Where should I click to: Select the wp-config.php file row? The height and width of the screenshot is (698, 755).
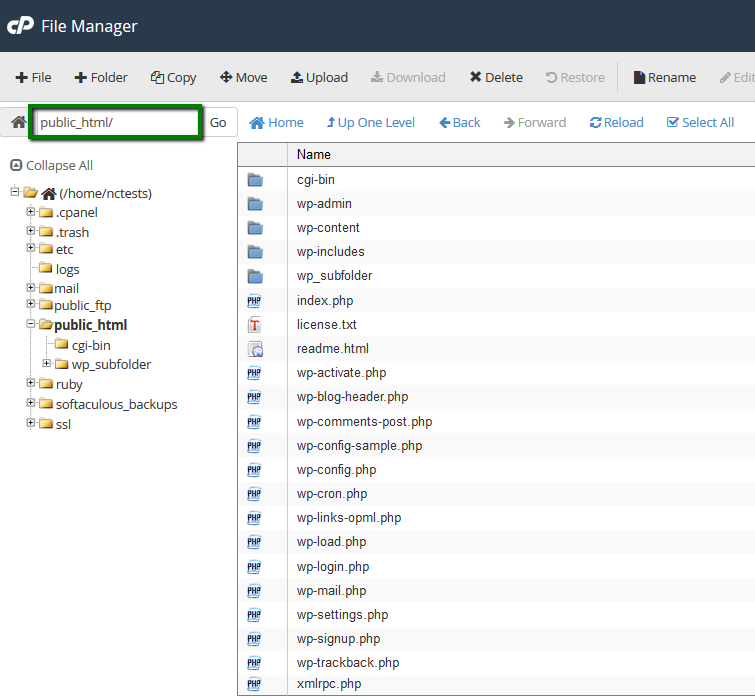tap(336, 470)
